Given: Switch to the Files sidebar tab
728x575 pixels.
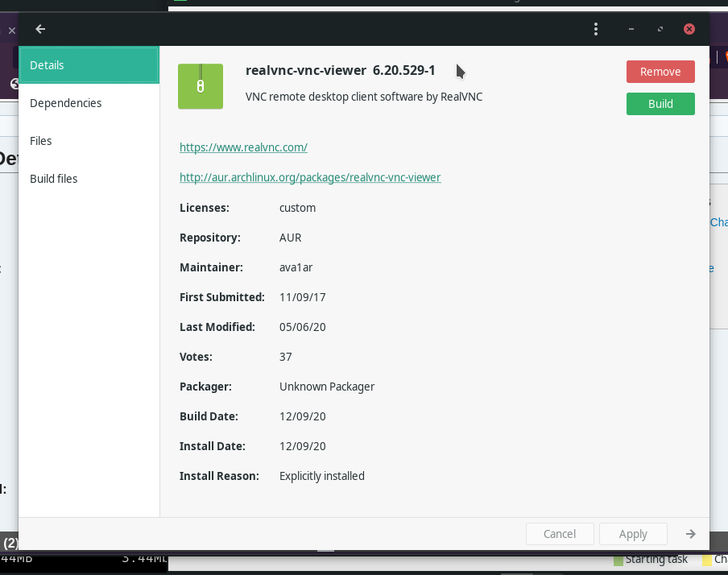Looking at the screenshot, I should (89, 141).
